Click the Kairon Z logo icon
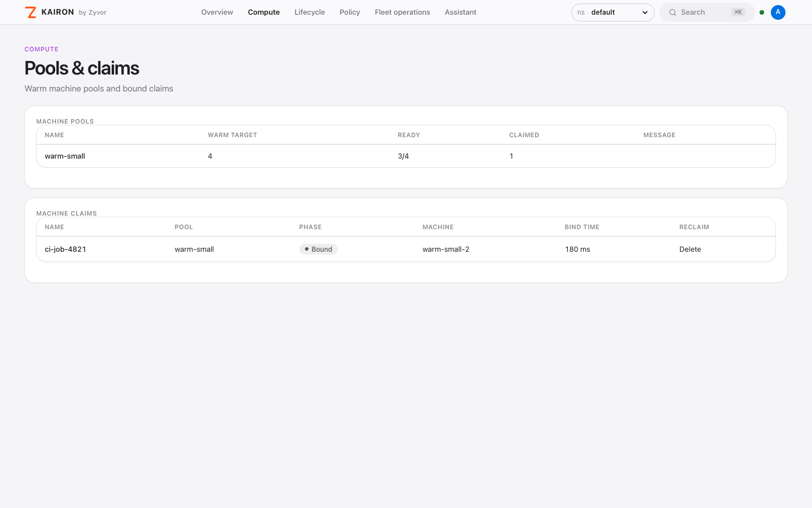This screenshot has height=508, width=812. click(x=30, y=12)
